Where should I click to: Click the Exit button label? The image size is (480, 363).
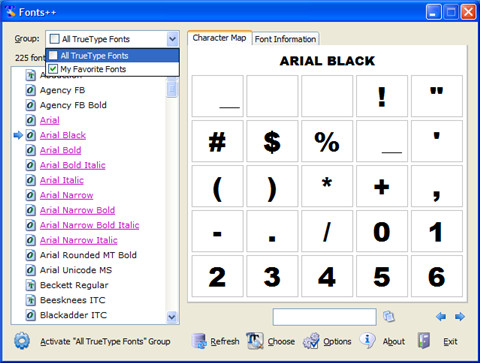(x=450, y=341)
